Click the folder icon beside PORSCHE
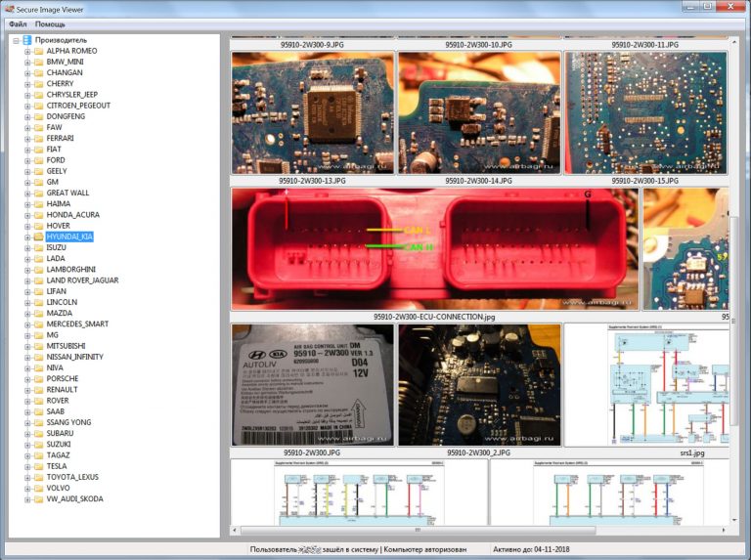This screenshot has height=560, width=751. (x=38, y=378)
